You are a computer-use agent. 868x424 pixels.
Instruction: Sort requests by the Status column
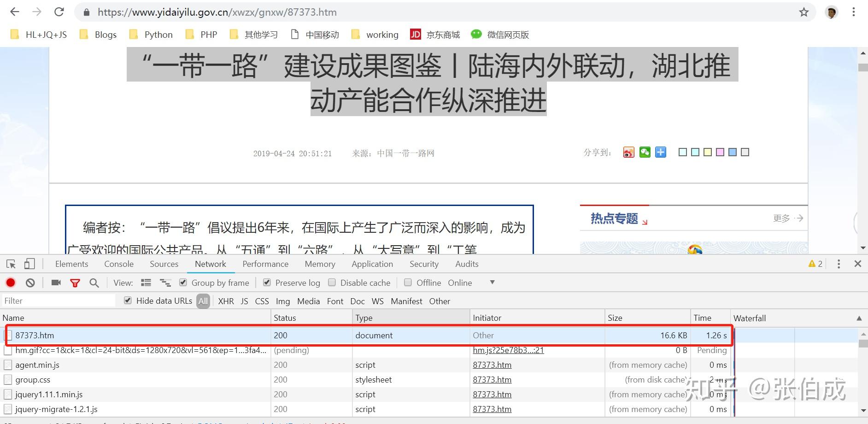311,318
